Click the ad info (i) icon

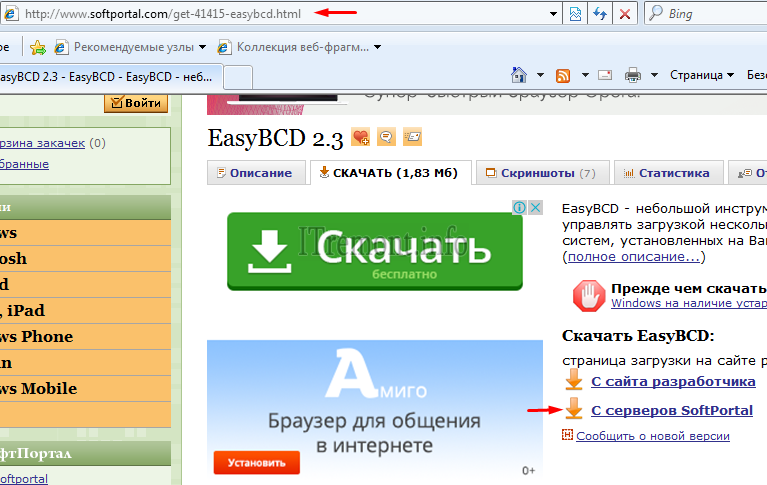(x=519, y=208)
